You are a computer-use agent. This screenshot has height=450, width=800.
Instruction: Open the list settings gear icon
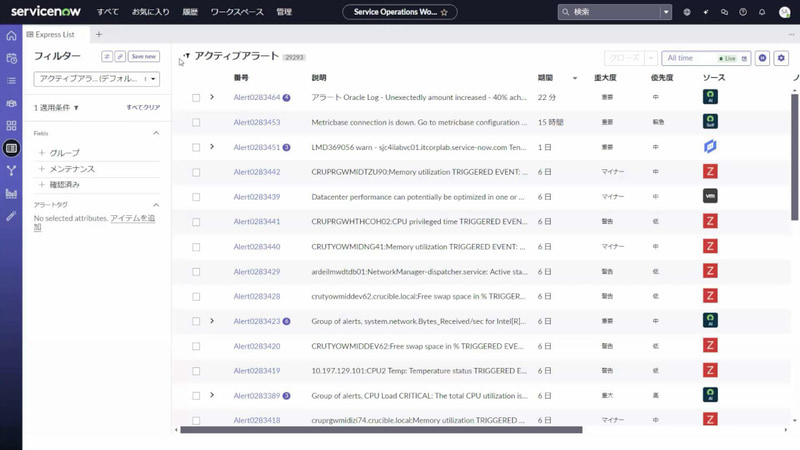click(781, 58)
